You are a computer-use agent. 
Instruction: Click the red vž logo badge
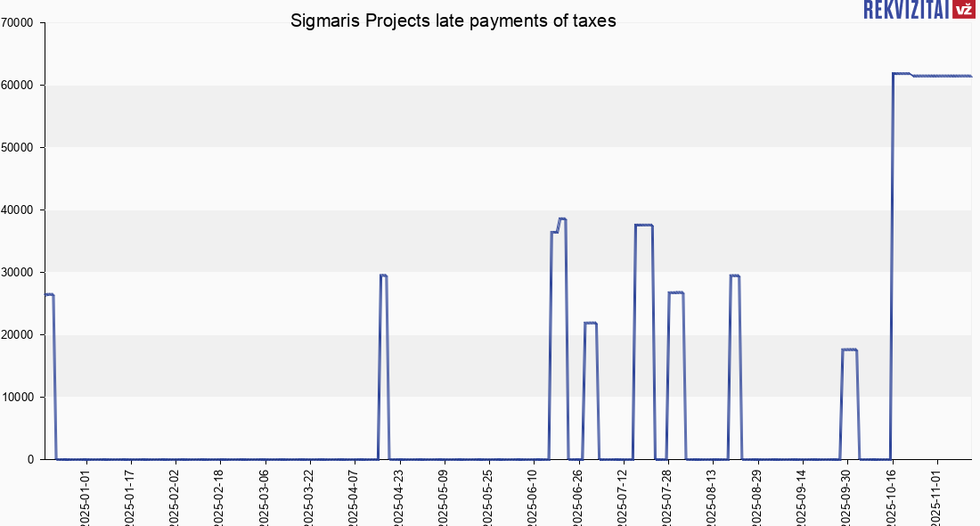[963, 10]
